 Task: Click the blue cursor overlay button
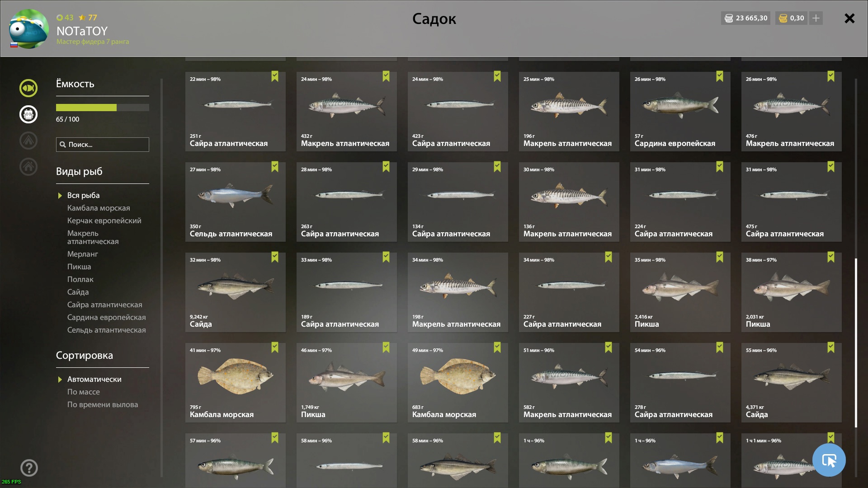pyautogui.click(x=829, y=460)
